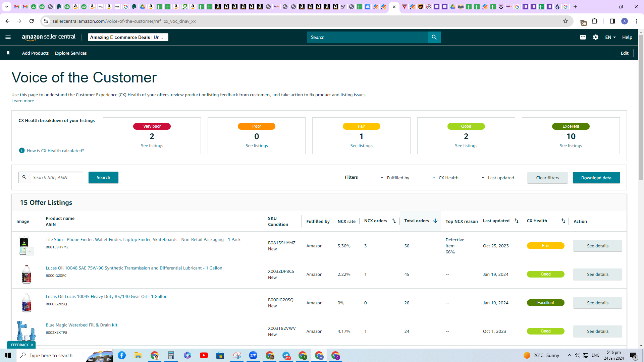644x362 pixels.
Task: Open Tile Slim Phone Finder product link
Action: coord(143,239)
